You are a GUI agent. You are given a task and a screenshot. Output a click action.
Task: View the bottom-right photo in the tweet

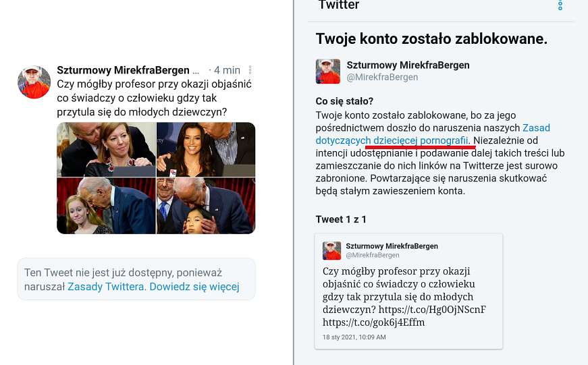tap(206, 206)
